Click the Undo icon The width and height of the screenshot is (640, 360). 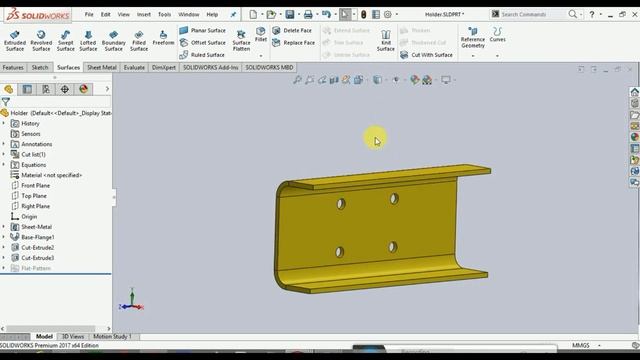tap(326, 15)
